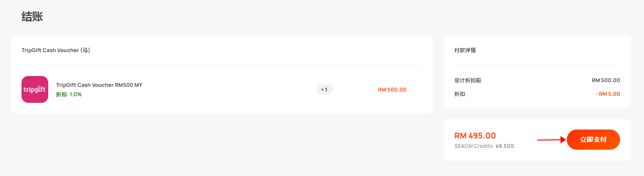Click the divider under 付款详情 heading
This screenshot has height=176, width=644.
537,65
